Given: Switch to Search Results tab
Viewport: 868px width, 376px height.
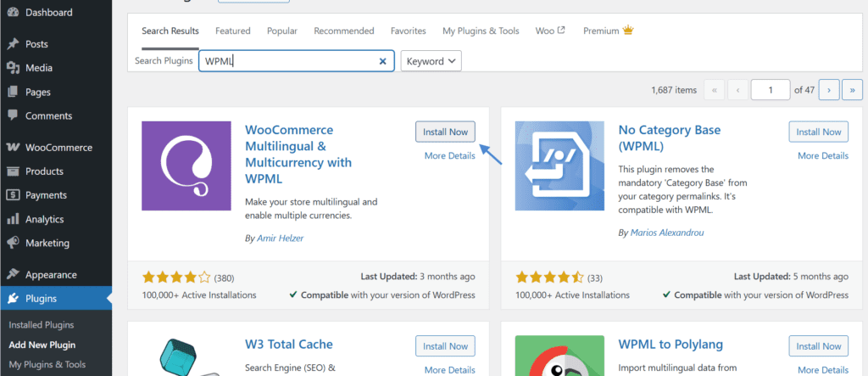Looking at the screenshot, I should coord(170,31).
